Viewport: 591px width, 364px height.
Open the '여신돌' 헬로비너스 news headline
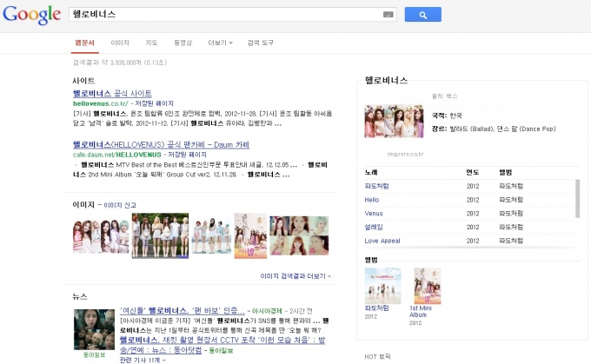[x=183, y=310]
